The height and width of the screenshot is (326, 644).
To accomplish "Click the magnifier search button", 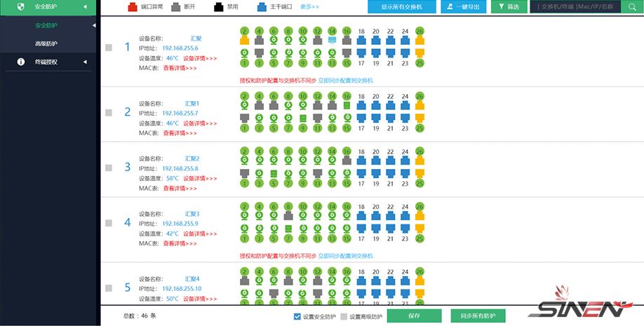I will [x=633, y=7].
